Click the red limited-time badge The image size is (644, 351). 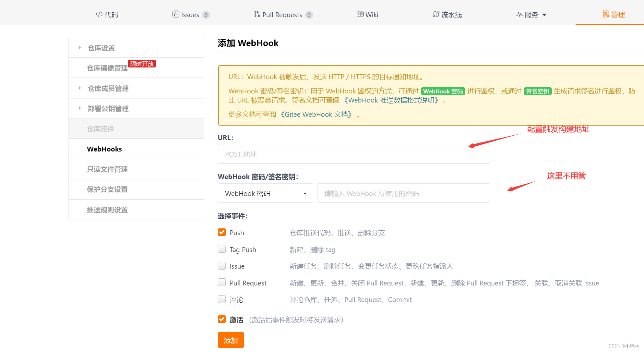pyautogui.click(x=142, y=64)
